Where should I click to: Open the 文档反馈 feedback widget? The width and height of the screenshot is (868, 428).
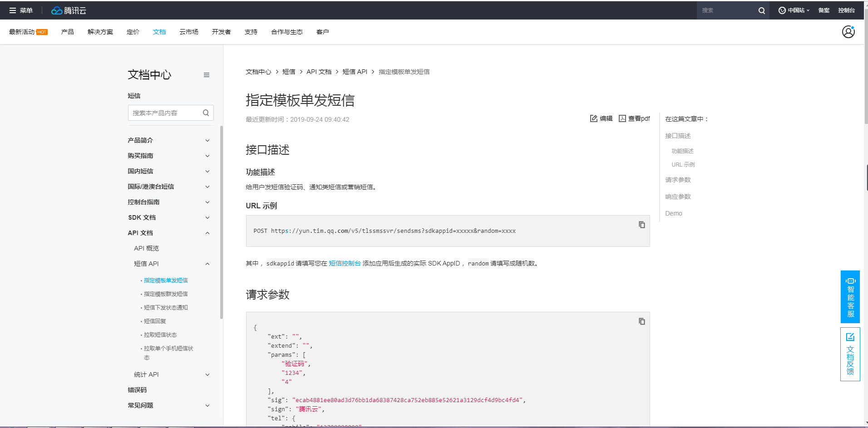click(x=850, y=354)
